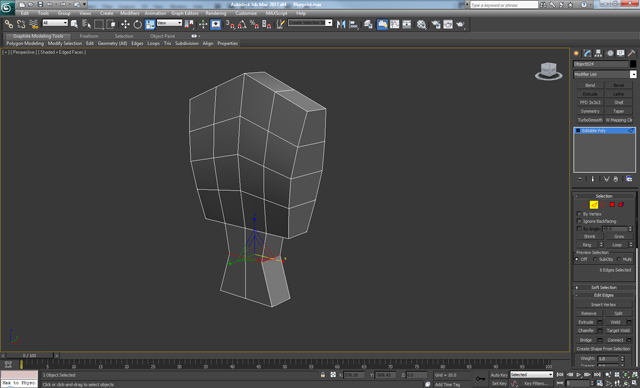Open the Modifiers menu
The image size is (640, 388).
click(130, 13)
